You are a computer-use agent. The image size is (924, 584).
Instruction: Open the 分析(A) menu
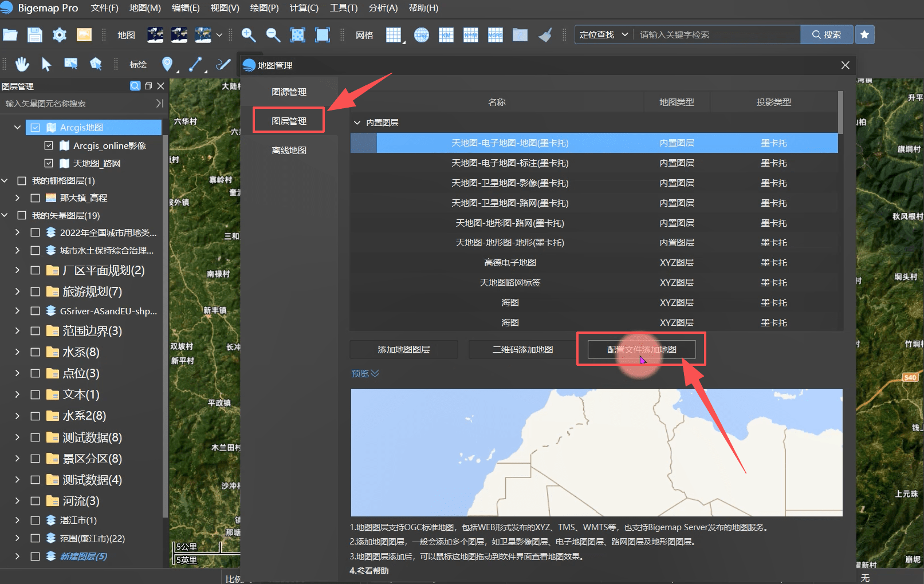tap(383, 8)
